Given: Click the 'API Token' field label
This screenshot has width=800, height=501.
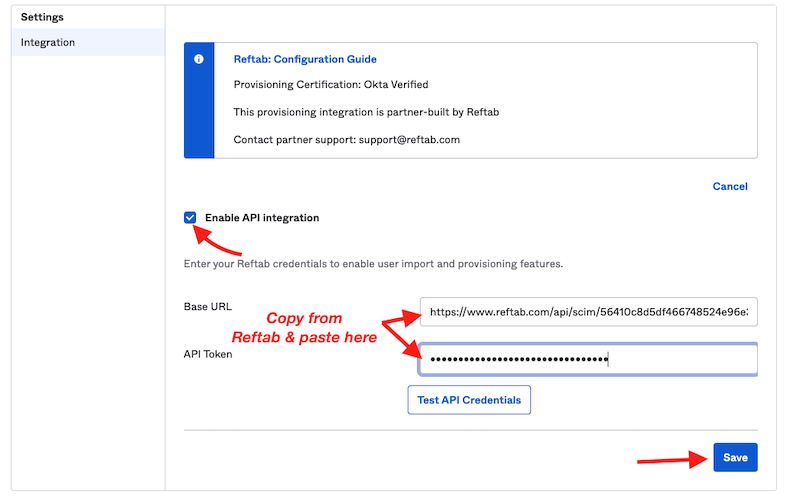Looking at the screenshot, I should pos(208,354).
